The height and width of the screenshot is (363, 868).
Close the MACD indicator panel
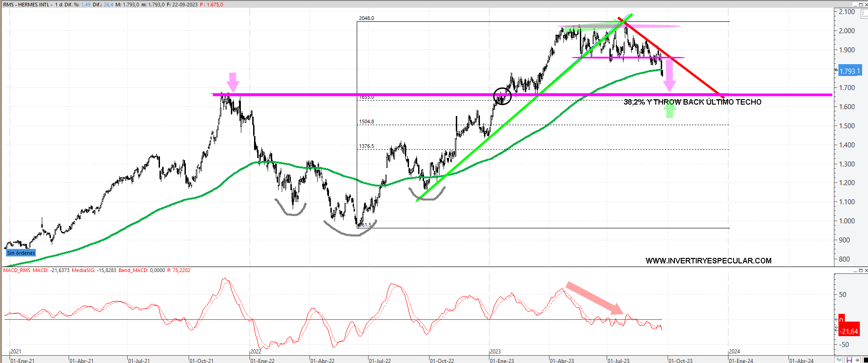(x=865, y=270)
